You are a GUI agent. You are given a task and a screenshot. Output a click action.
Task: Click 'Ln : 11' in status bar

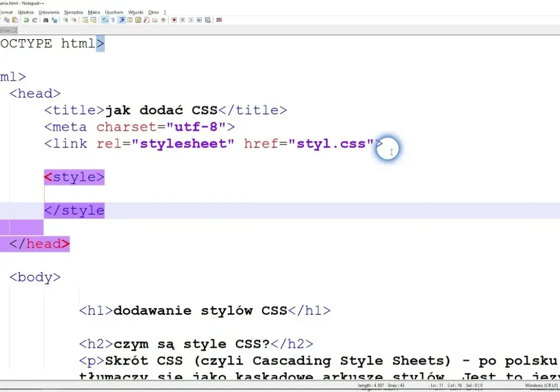tap(437, 386)
